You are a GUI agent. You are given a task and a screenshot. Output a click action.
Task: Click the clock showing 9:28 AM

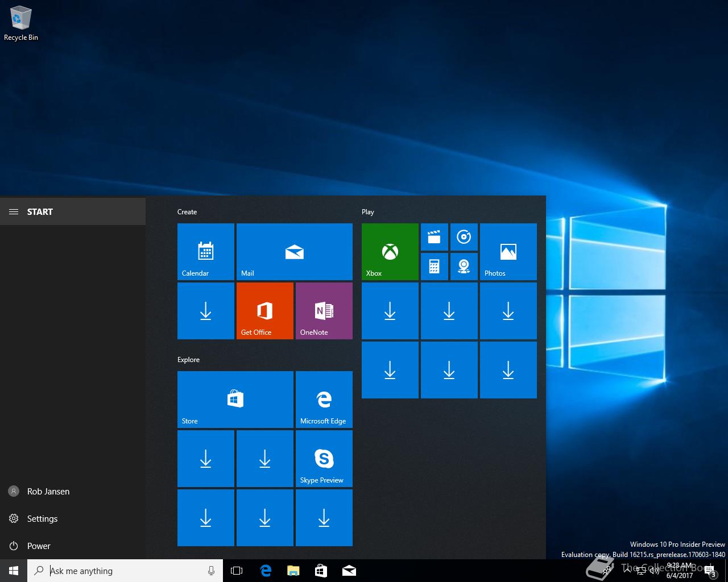point(680,571)
